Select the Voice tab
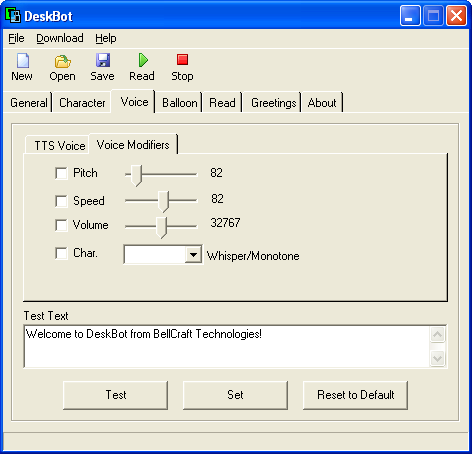This screenshot has width=472, height=454. [134, 102]
